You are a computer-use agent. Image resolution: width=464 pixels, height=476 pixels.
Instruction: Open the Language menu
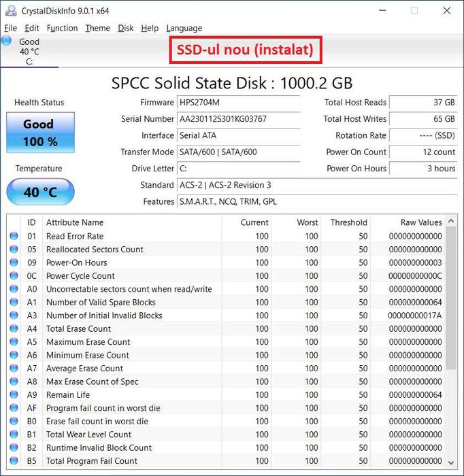point(184,28)
